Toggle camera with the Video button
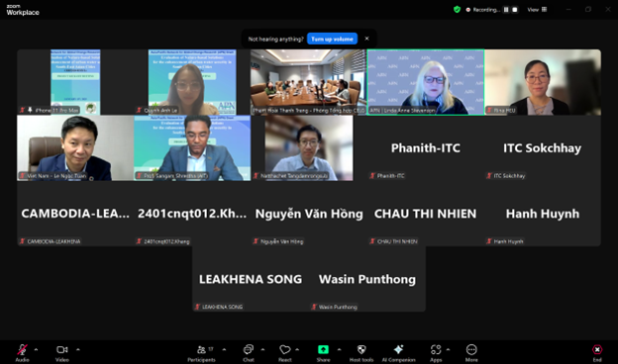This screenshot has width=618, height=364. [x=61, y=352]
